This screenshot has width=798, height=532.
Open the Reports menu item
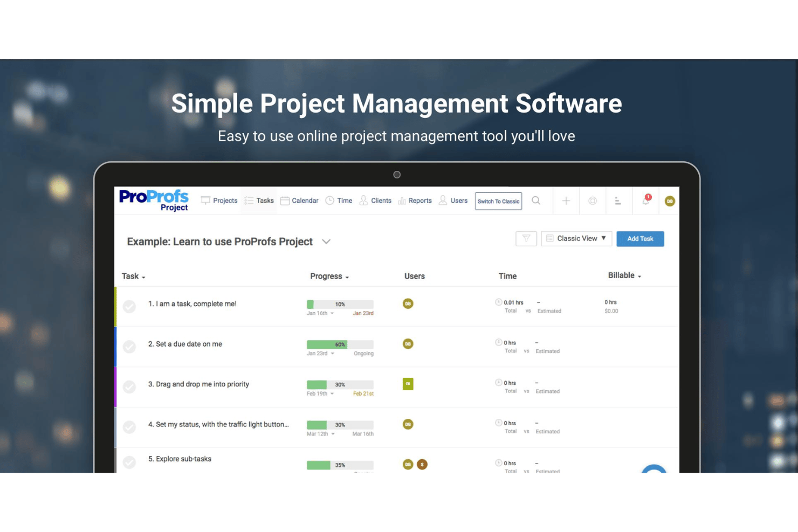[415, 201]
